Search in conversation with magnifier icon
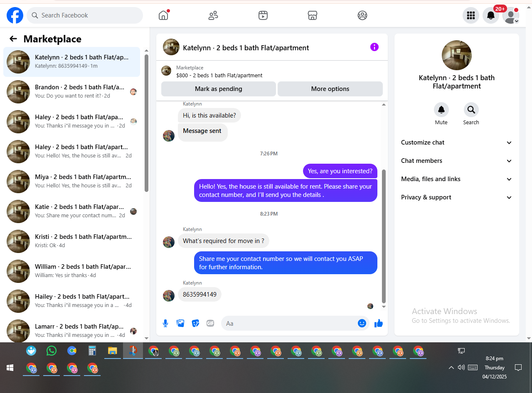 [x=471, y=110]
